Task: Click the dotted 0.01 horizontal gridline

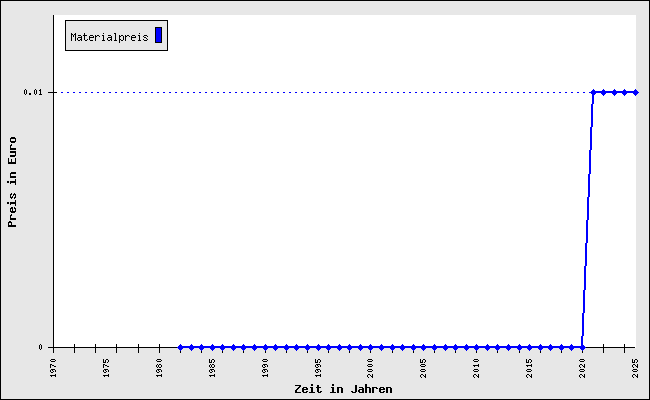Action: pos(300,92)
